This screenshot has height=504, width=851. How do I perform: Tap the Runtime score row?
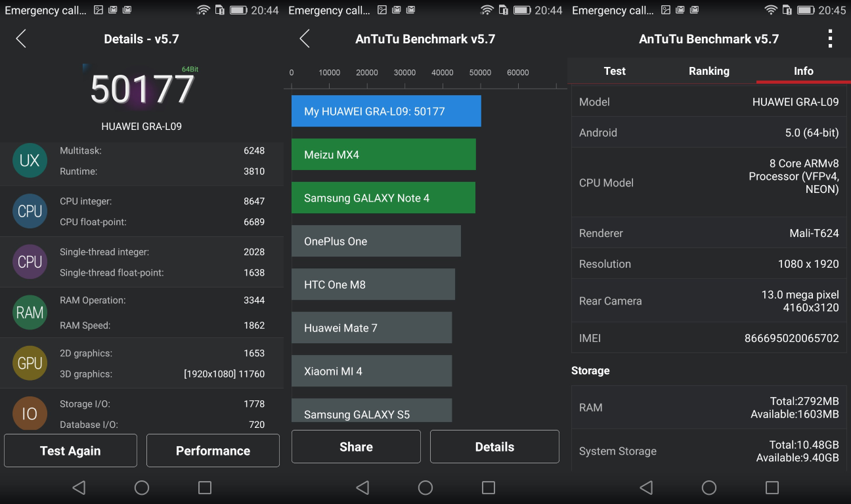tap(162, 171)
